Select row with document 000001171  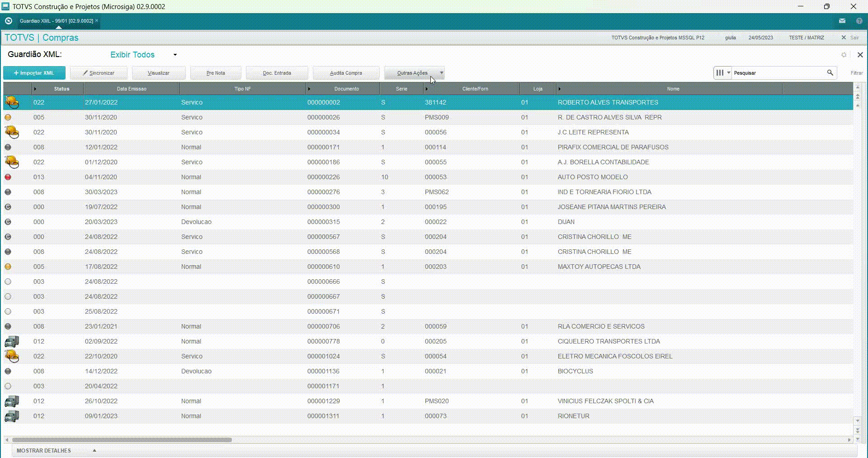click(x=428, y=386)
